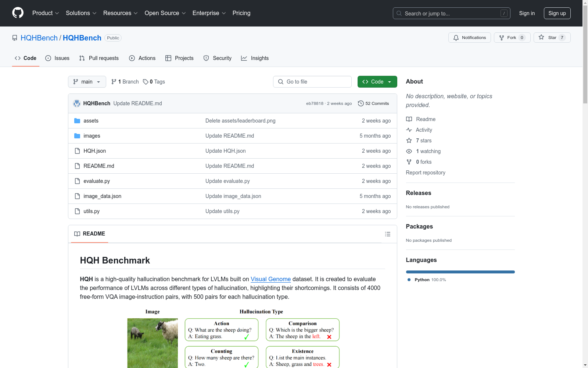Open the main branch selector
The width and height of the screenshot is (588, 368).
pyautogui.click(x=87, y=82)
